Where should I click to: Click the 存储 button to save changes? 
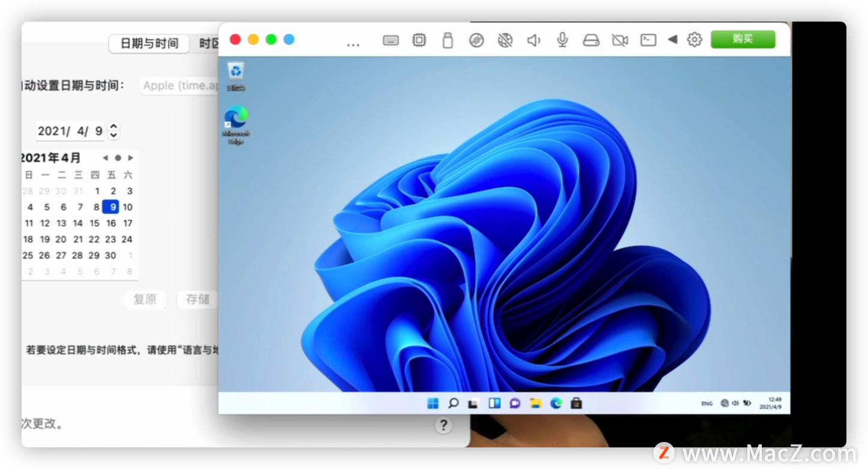(x=197, y=300)
